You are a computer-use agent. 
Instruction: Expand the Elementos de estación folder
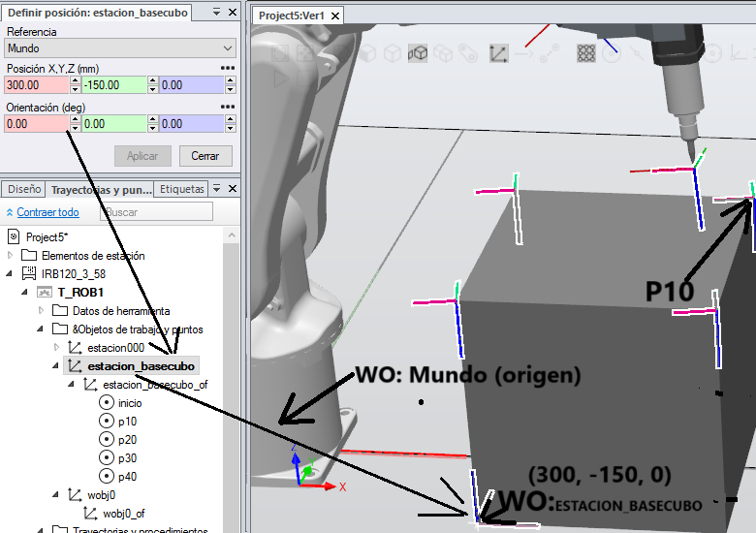click(11, 256)
